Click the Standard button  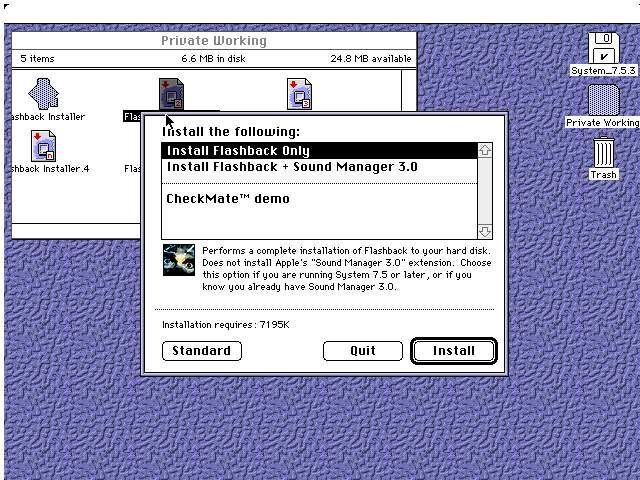[x=202, y=351]
